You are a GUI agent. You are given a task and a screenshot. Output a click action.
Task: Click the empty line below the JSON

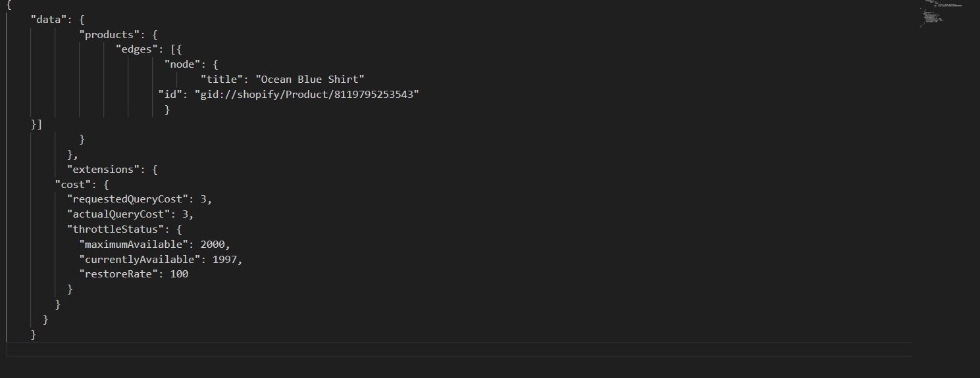point(395,350)
